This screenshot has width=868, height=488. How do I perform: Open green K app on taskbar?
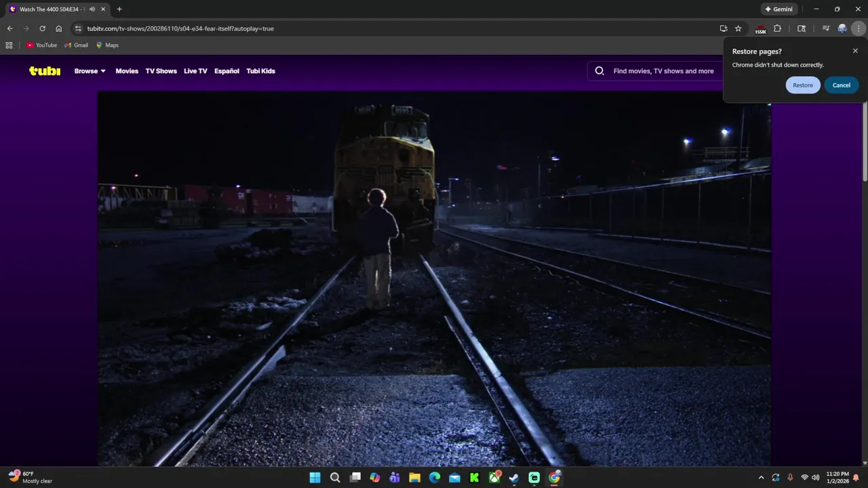pyautogui.click(x=475, y=477)
